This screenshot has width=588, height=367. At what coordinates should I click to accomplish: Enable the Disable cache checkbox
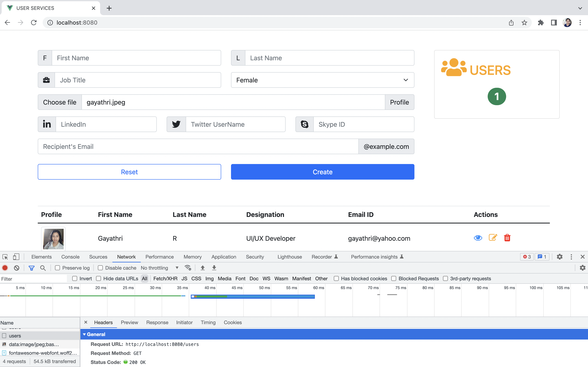[x=100, y=268]
